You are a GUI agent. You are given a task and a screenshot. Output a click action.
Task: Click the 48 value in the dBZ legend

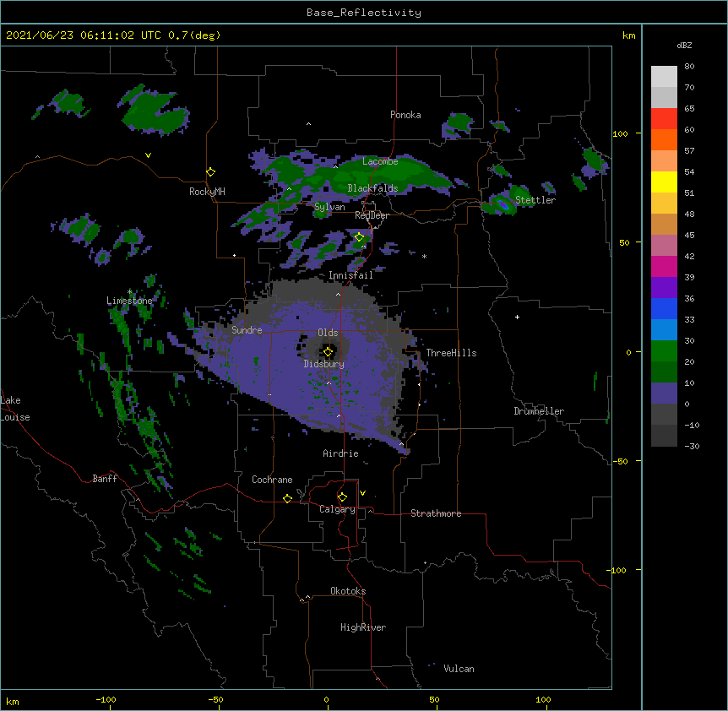point(689,214)
